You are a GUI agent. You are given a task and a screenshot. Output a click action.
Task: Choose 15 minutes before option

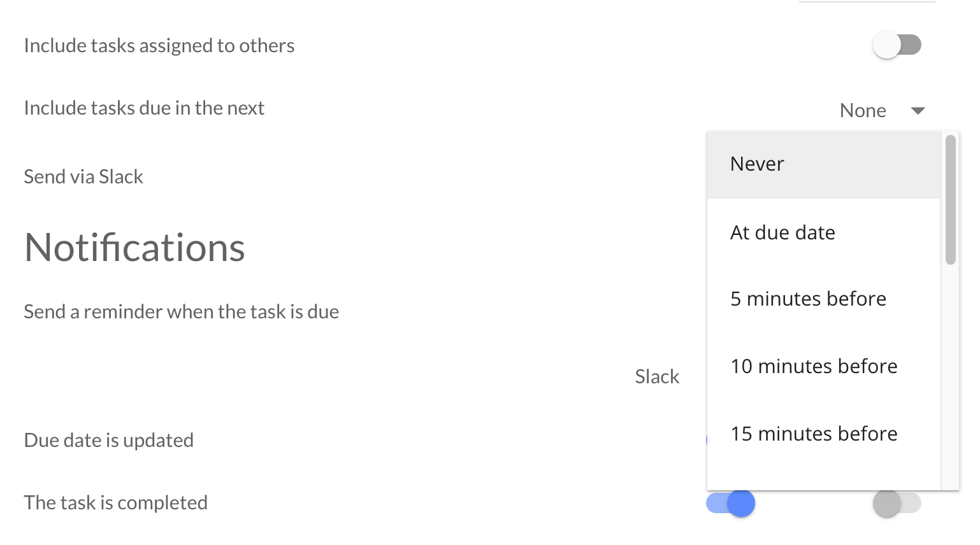823,434
